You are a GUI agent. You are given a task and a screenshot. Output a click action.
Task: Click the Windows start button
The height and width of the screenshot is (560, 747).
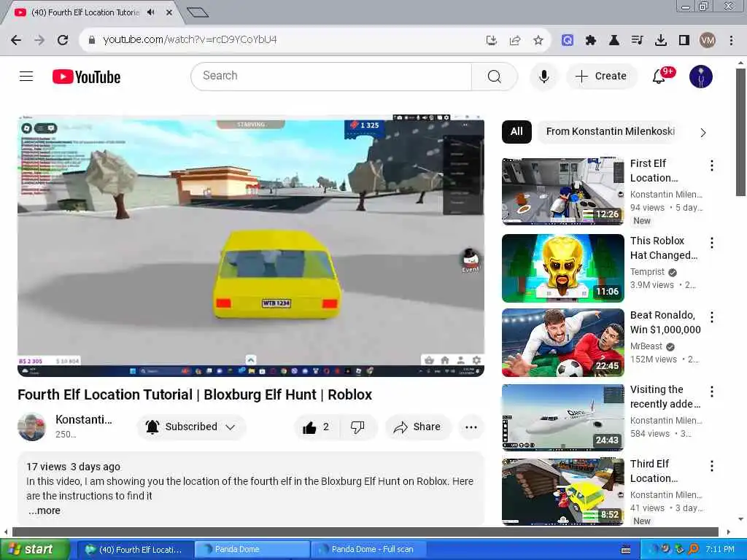(x=34, y=550)
